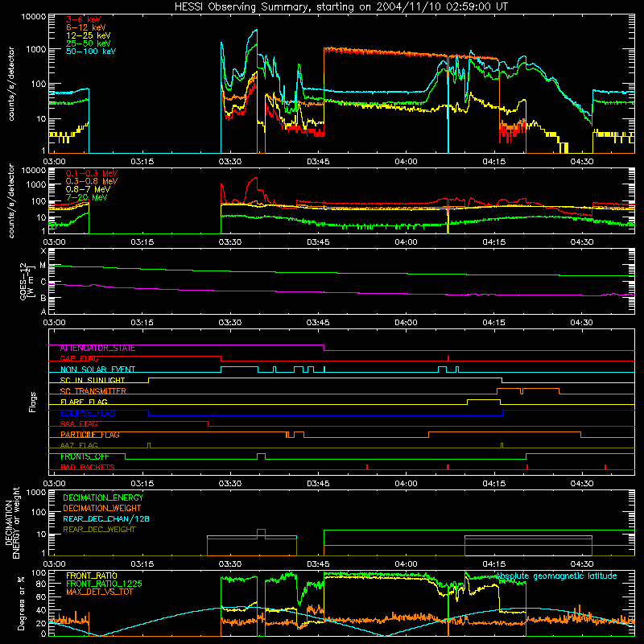The width and height of the screenshot is (644, 644).
Task: Click the BAD_PACKETS flag label
Action: pyautogui.click(x=88, y=468)
